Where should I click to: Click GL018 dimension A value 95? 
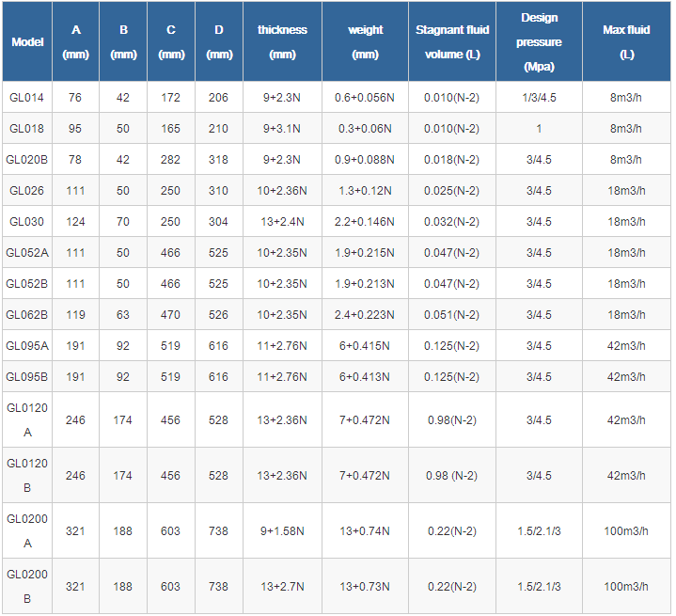75,129
